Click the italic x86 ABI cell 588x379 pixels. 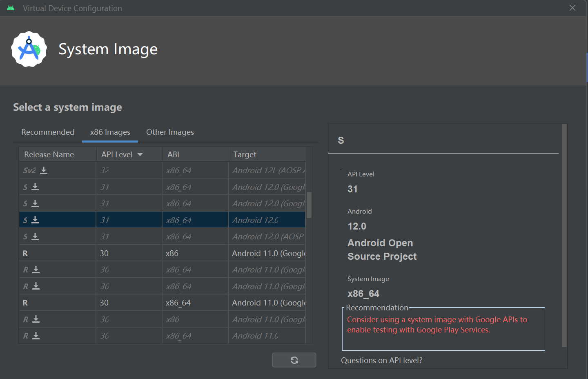point(195,319)
